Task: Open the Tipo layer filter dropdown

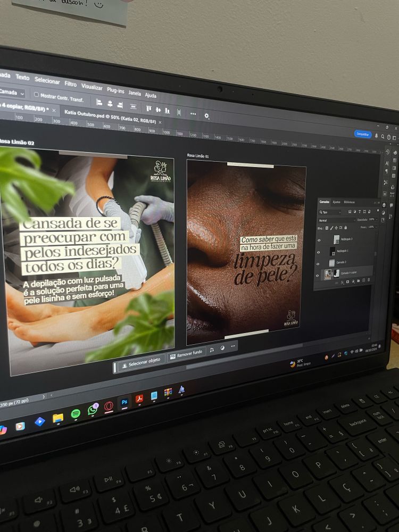Action: click(329, 212)
